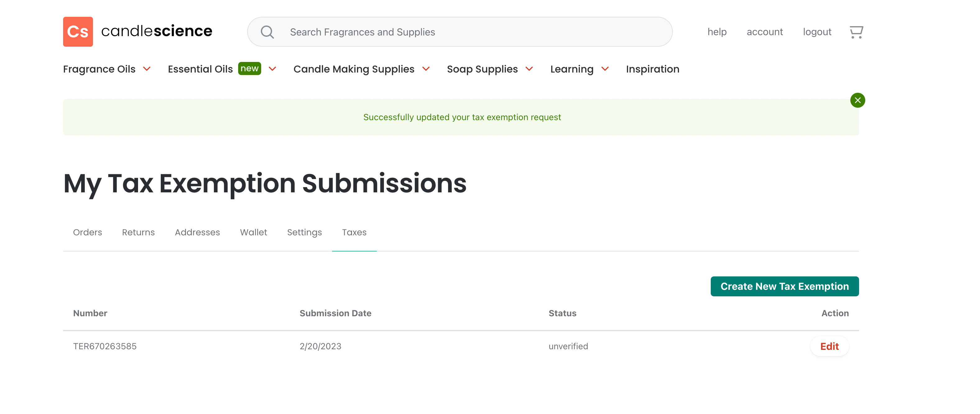The width and height of the screenshot is (980, 414).
Task: Open the Wallet tab
Action: click(253, 232)
